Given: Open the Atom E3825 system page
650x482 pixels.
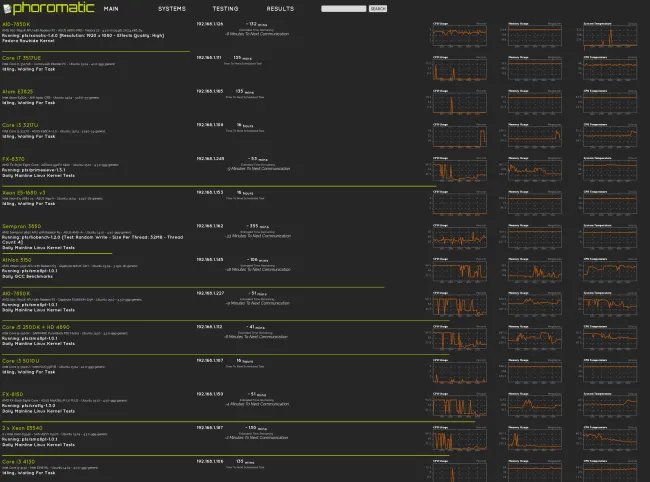Looking at the screenshot, I should click(x=17, y=92).
